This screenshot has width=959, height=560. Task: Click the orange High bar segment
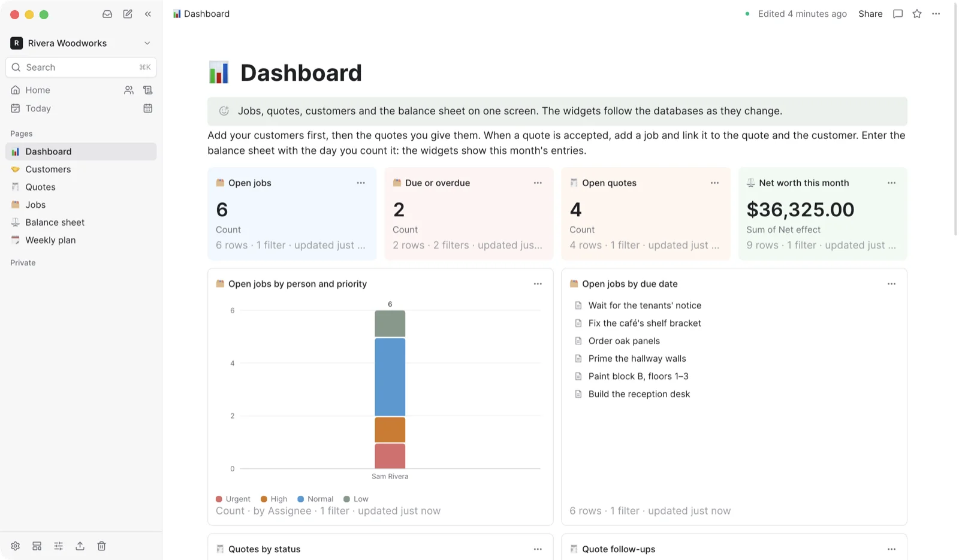pos(390,430)
